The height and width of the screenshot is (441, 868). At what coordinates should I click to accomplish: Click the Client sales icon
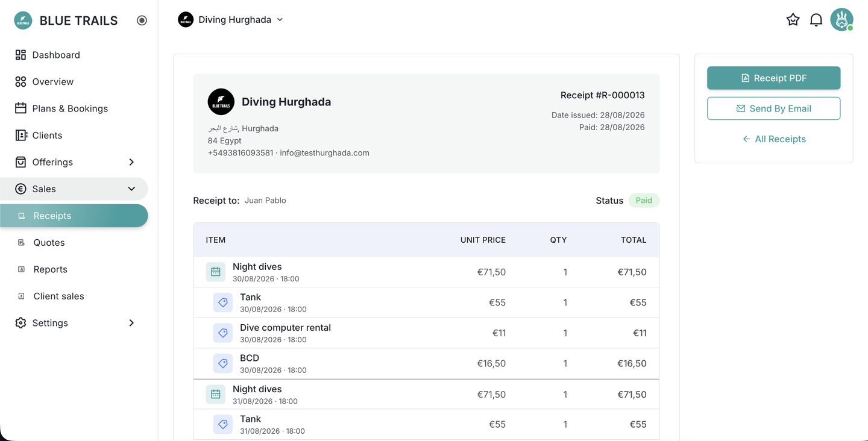point(22,296)
